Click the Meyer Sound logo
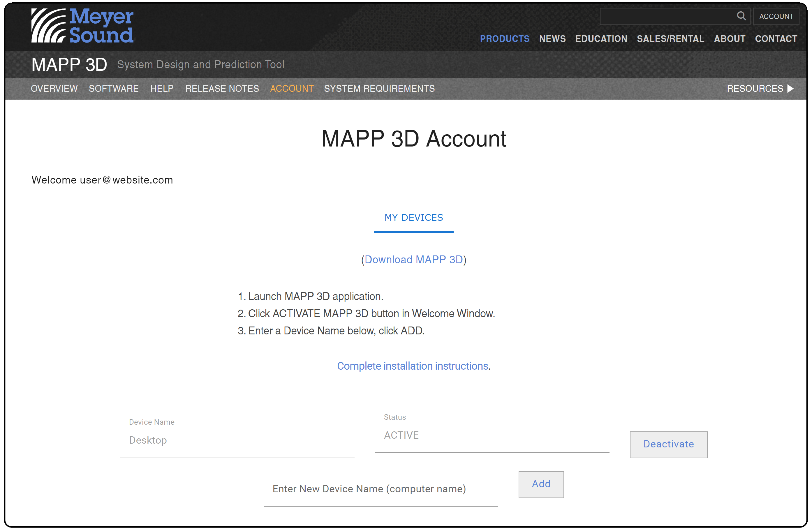This screenshot has width=812, height=531. pos(82,26)
